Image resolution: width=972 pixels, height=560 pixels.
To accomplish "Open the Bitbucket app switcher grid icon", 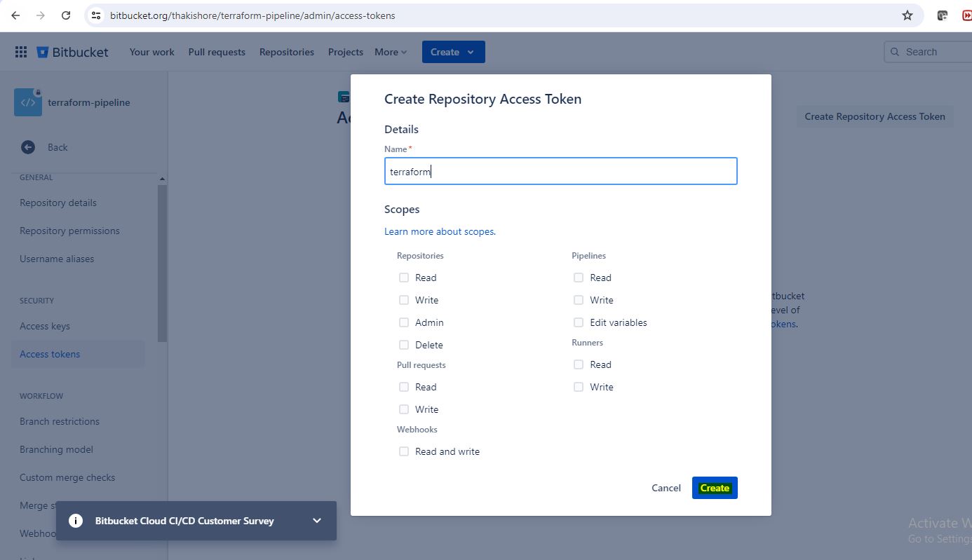I will click(x=21, y=52).
